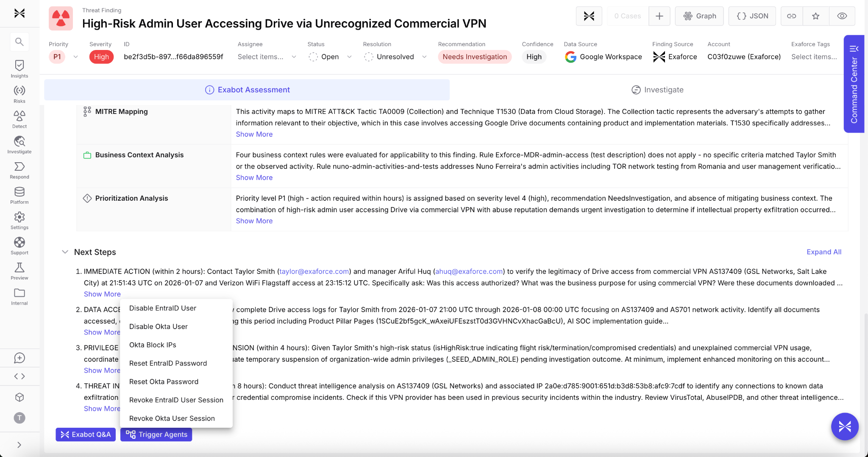Toggle the eye watch icon

click(x=842, y=16)
